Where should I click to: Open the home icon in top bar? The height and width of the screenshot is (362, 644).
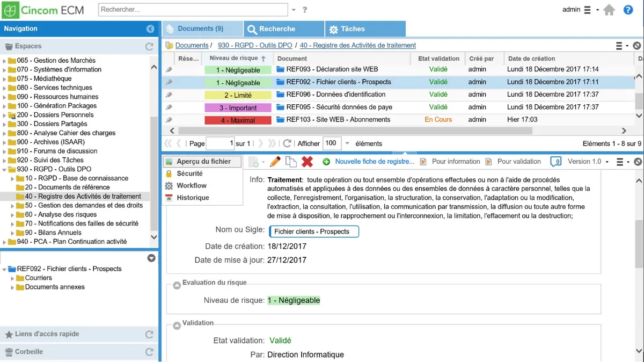[x=609, y=10]
